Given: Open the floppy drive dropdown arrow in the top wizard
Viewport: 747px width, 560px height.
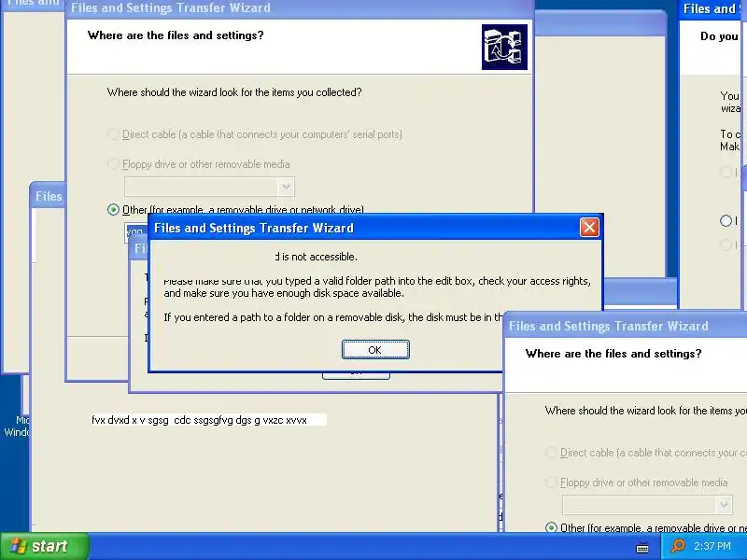Looking at the screenshot, I should (x=286, y=187).
